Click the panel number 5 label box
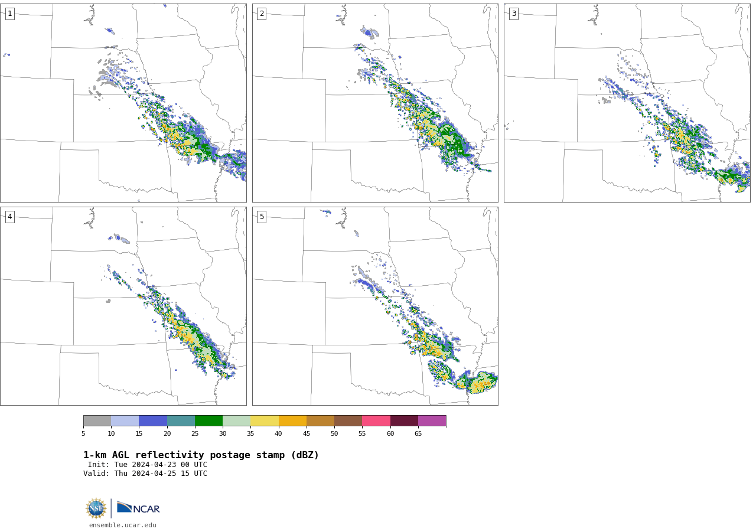Image resolution: width=756 pixels, height=532 pixels. click(262, 217)
